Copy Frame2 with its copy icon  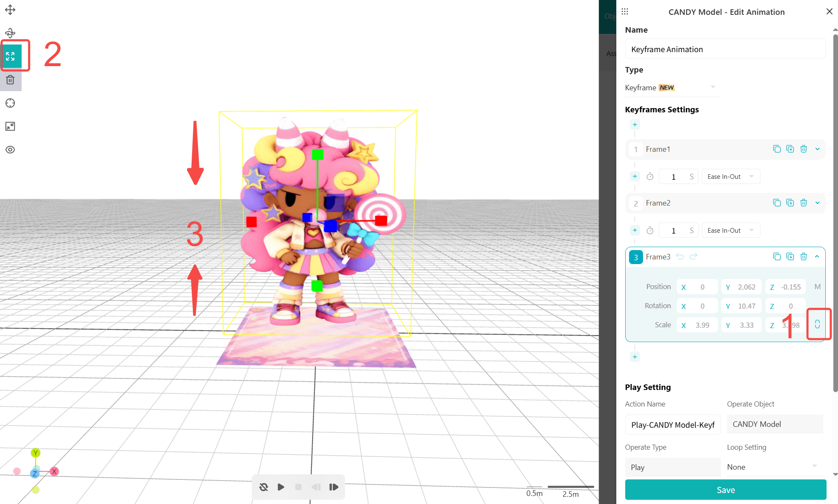(x=777, y=203)
